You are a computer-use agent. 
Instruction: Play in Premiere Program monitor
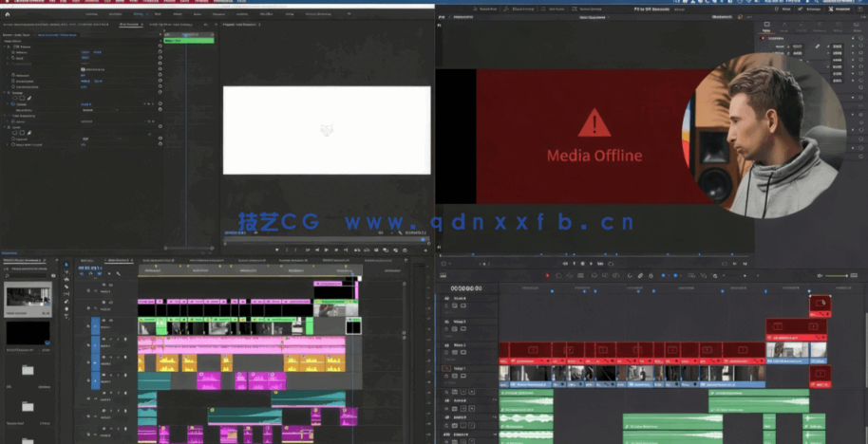coord(327,250)
